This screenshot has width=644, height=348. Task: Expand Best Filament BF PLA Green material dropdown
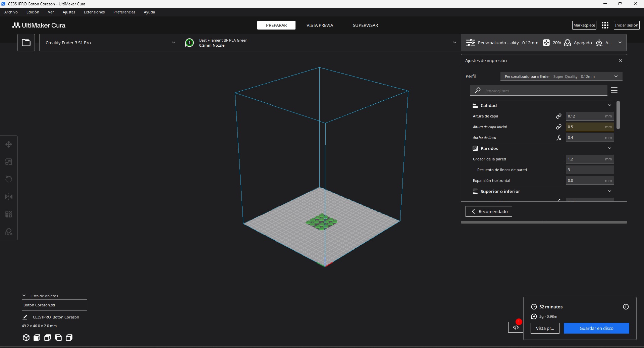coord(320,43)
